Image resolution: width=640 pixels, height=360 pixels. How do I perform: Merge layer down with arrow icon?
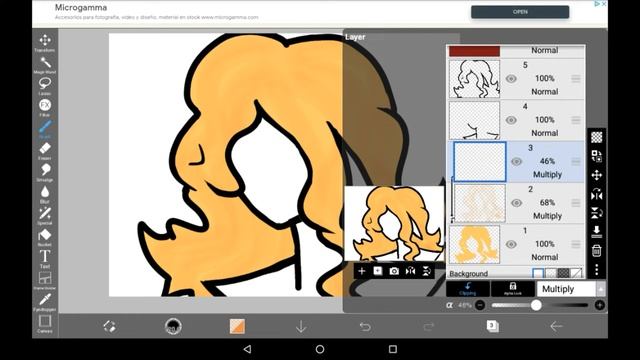(597, 231)
